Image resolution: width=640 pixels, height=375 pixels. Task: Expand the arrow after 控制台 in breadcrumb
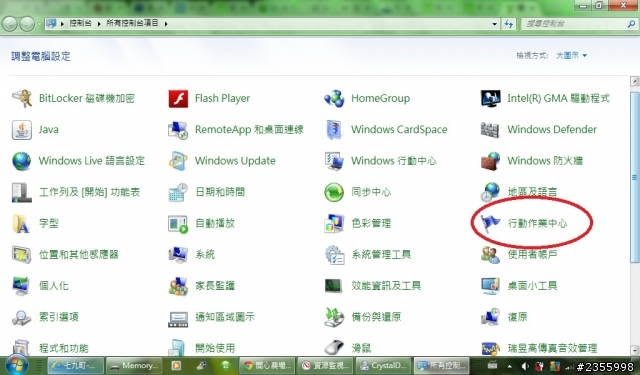coord(99,24)
